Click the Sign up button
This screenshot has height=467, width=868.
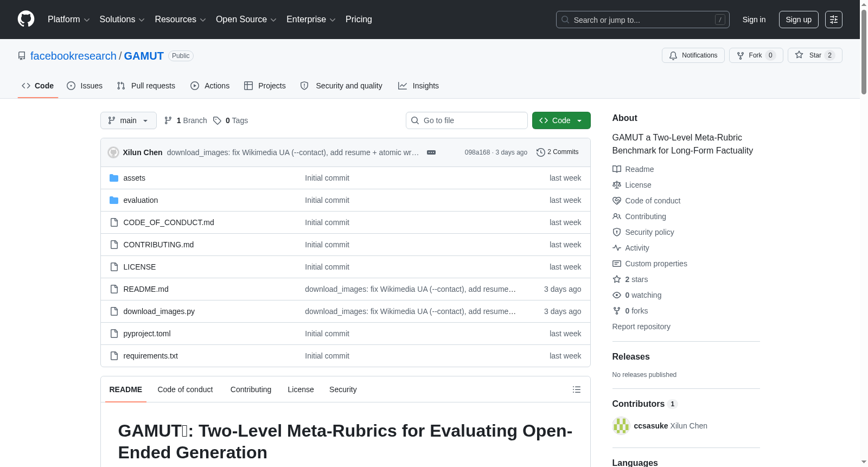[x=799, y=20]
